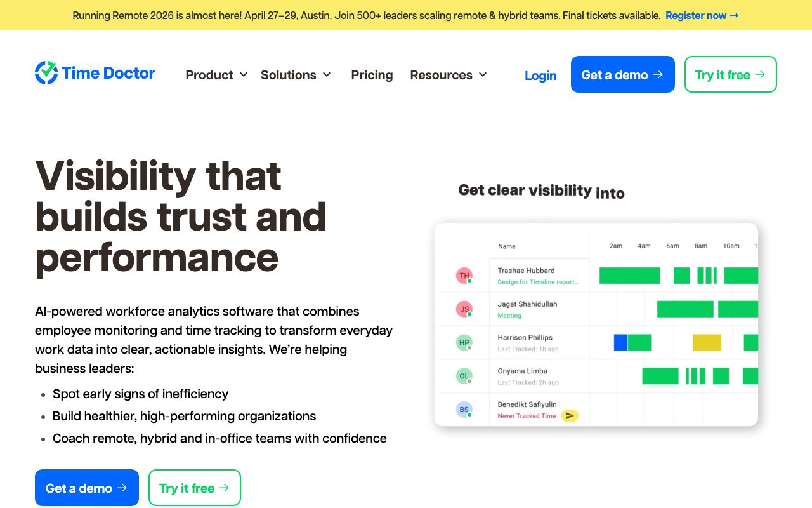Click the 4am time column label

644,246
